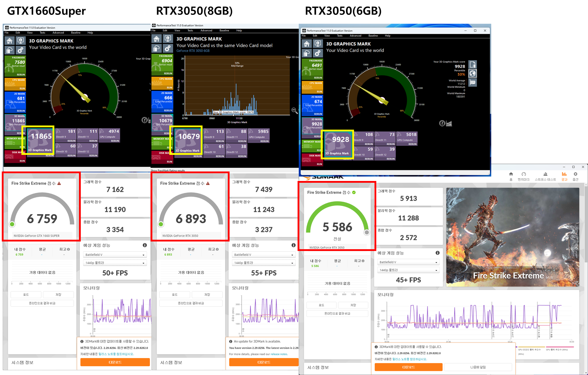Select the DirectX 9 tile showing 113

click(x=214, y=136)
